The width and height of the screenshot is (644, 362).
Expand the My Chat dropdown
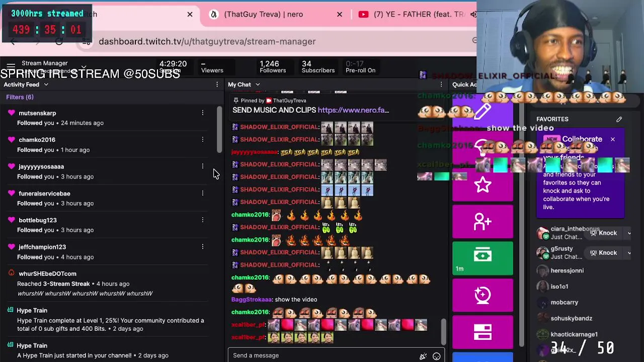pyautogui.click(x=257, y=84)
